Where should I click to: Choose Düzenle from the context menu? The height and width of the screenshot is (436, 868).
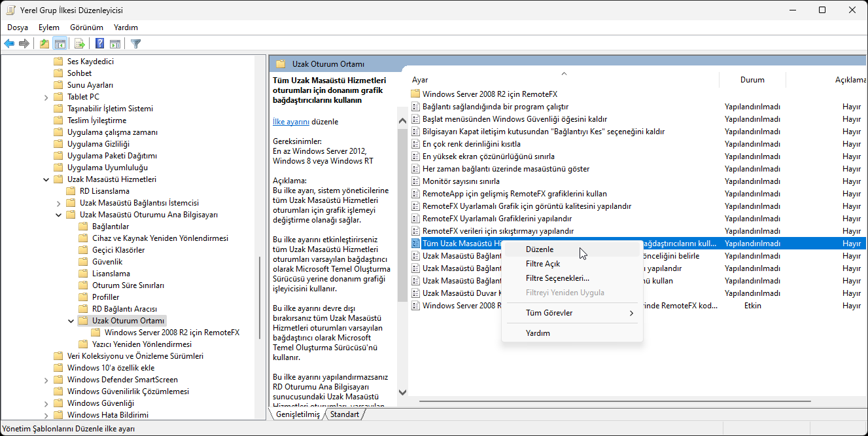click(540, 249)
